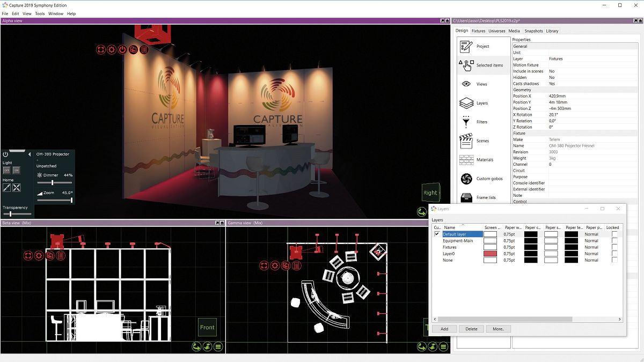Click the Dimmer slider handle

pyautogui.click(x=52, y=183)
